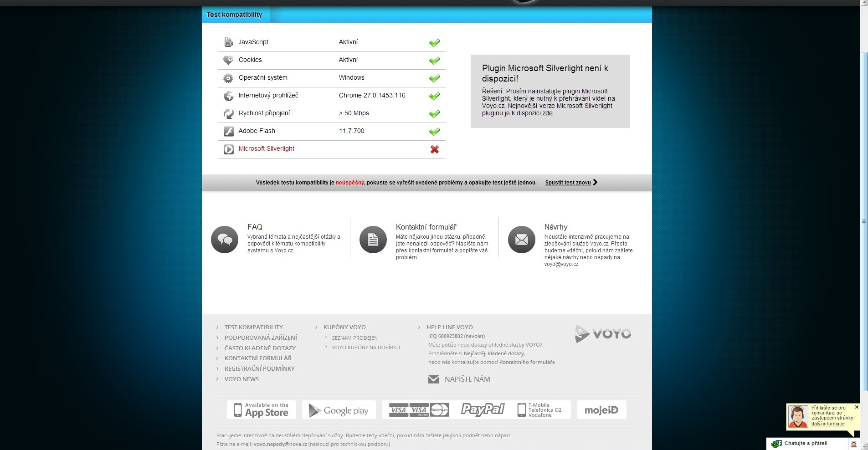Viewport: 868px width, 450px height.
Task: Click the green checkmark for Cookies
Action: [x=435, y=60]
